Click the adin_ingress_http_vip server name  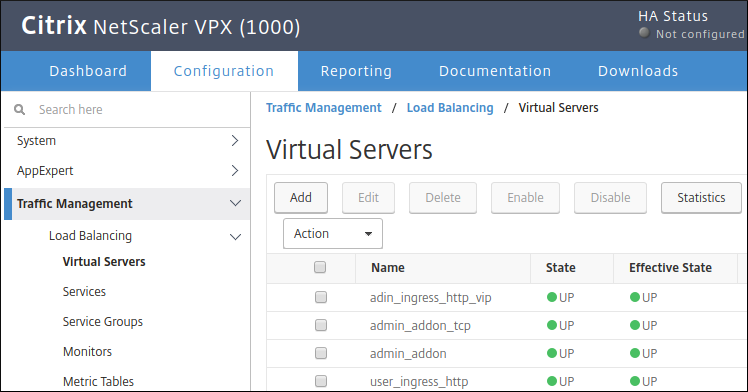click(x=431, y=298)
